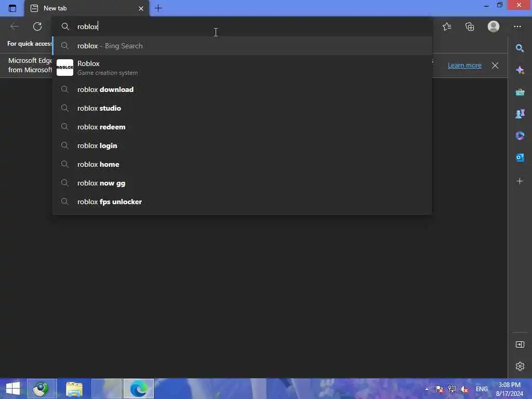The height and width of the screenshot is (399, 532).
Task: Open a new tab with plus button
Action: pyautogui.click(x=158, y=8)
